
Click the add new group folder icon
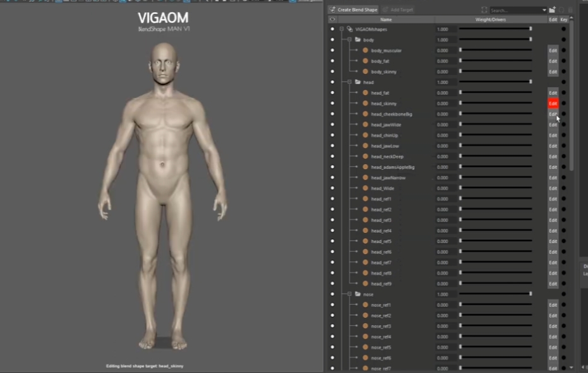click(552, 9)
